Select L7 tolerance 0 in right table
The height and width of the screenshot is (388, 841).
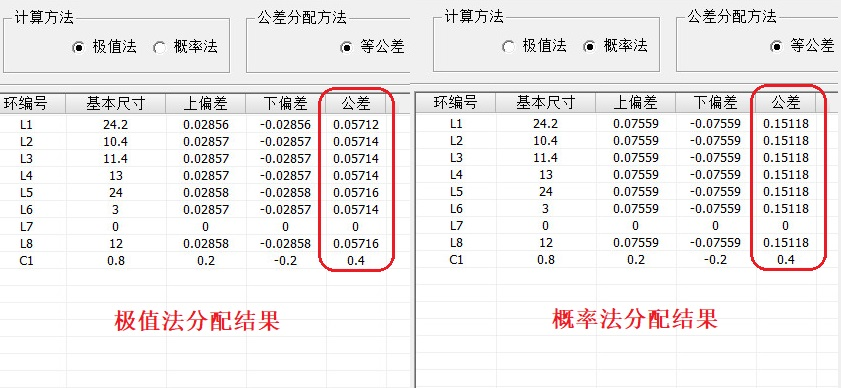tap(786, 225)
